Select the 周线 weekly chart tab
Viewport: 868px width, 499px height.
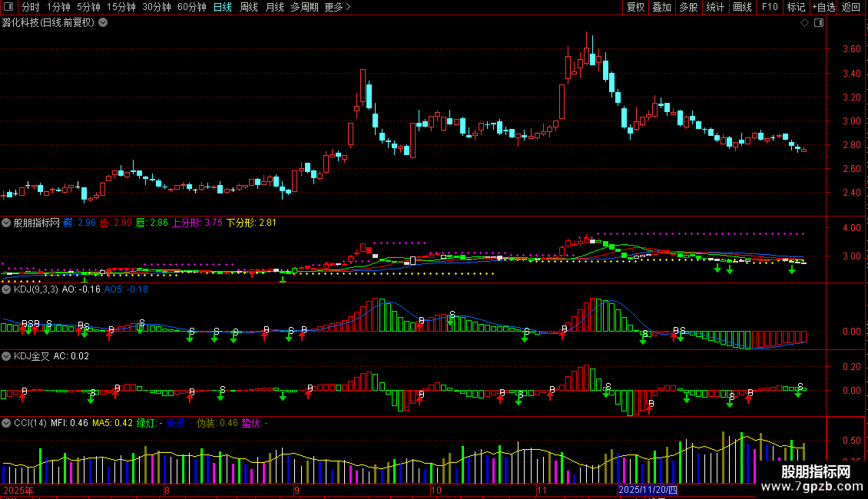[249, 7]
